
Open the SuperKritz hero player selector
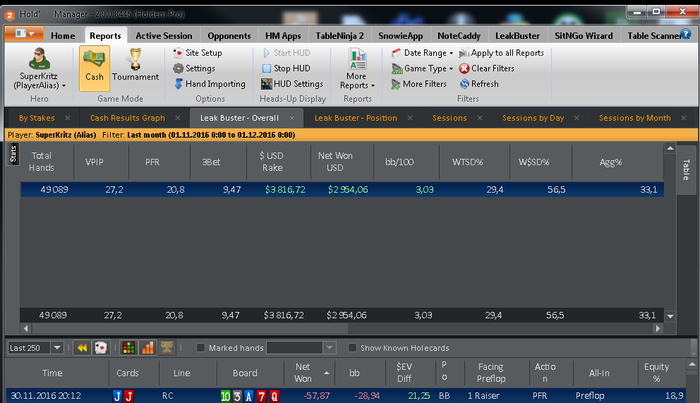tap(39, 68)
